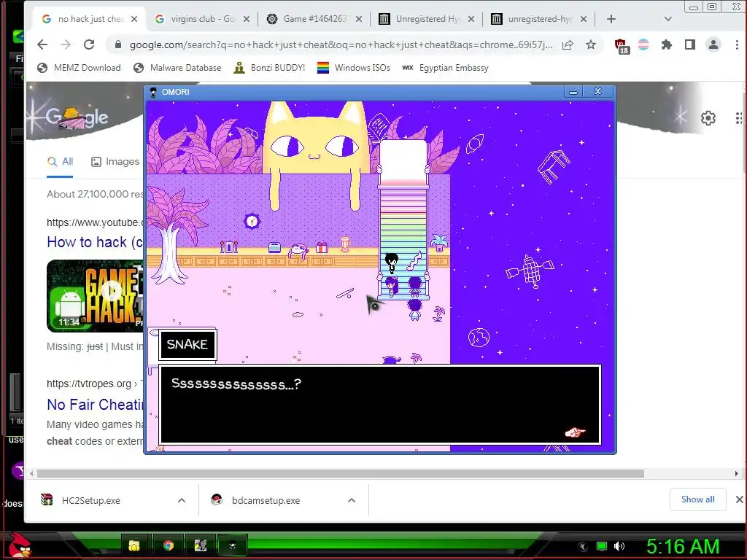The height and width of the screenshot is (560, 747).
Task: Click the address bar URL field
Action: coord(341,44)
